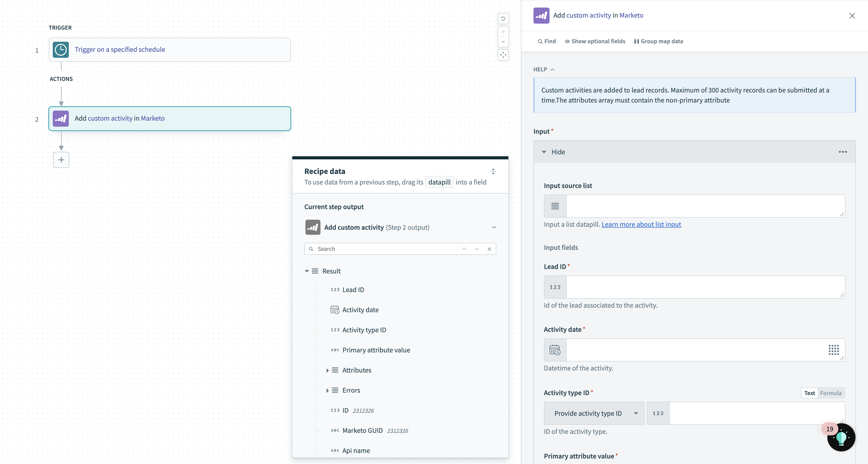Image resolution: width=868 pixels, height=464 pixels.
Task: Open the Provide activity type ID dropdown
Action: 594,413
